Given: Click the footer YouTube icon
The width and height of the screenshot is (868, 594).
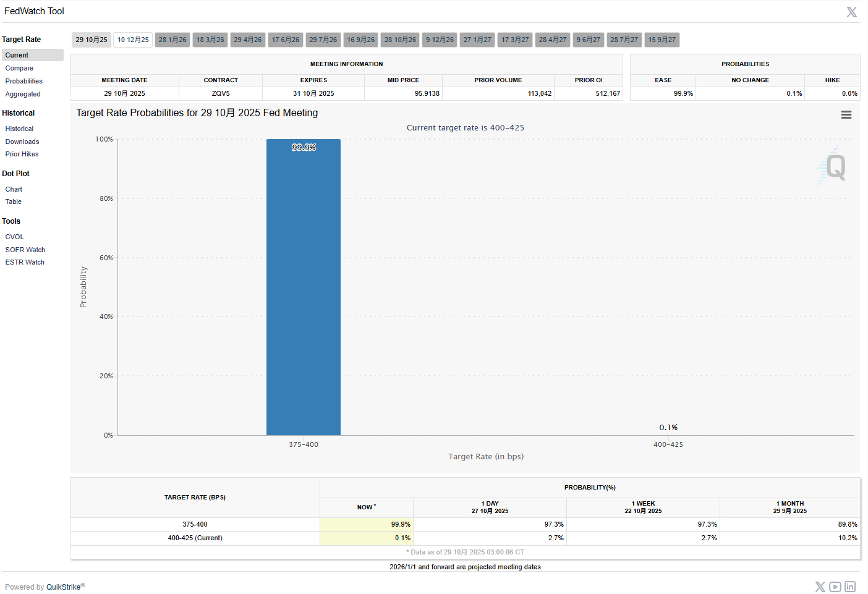Looking at the screenshot, I should click(835, 587).
